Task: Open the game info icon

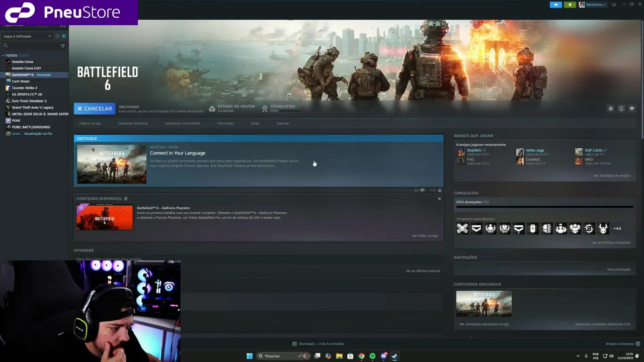Action: 621,109
